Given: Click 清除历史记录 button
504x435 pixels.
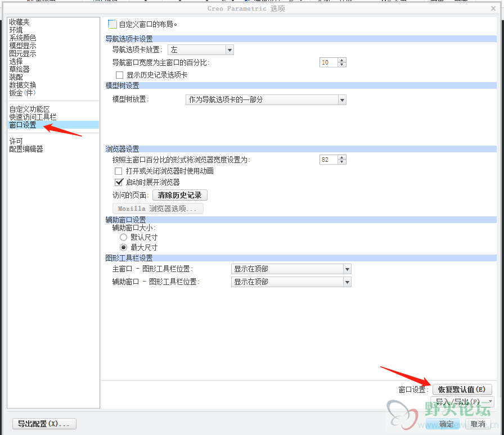Looking at the screenshot, I should (179, 195).
